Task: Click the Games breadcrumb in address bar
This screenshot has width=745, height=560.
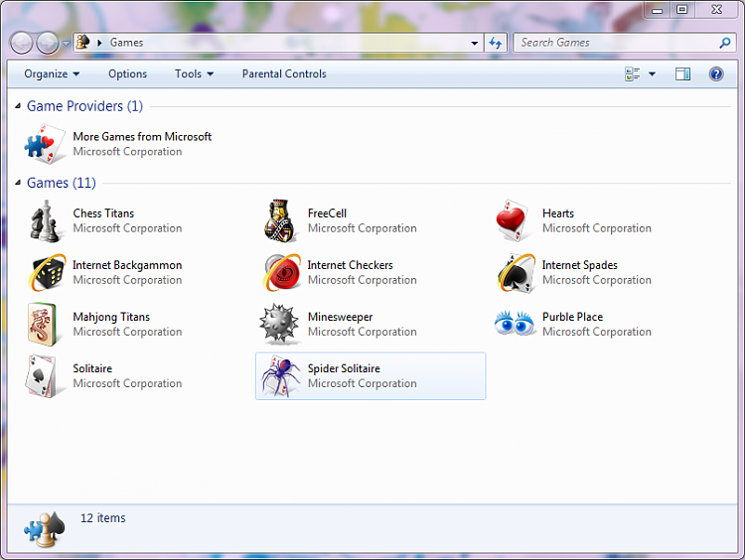Action: click(126, 43)
